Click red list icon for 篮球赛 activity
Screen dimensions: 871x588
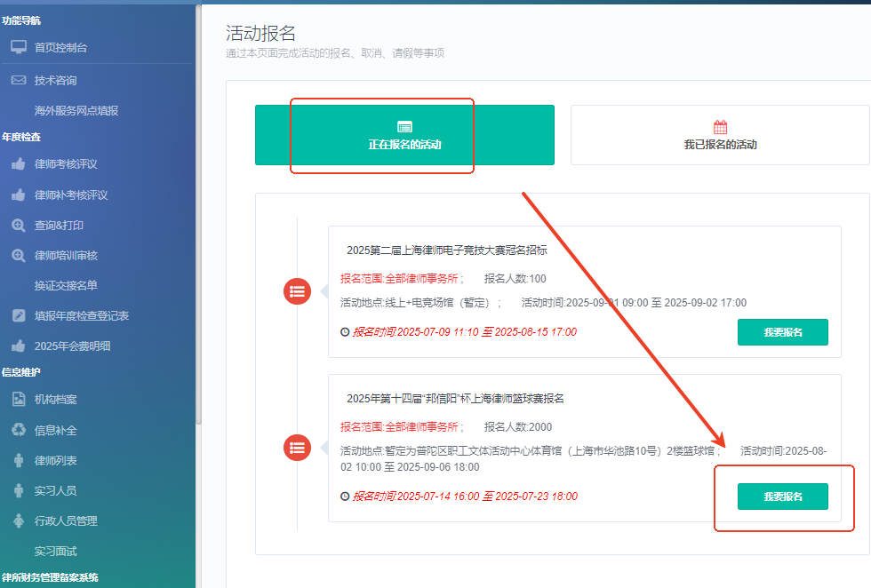297,448
